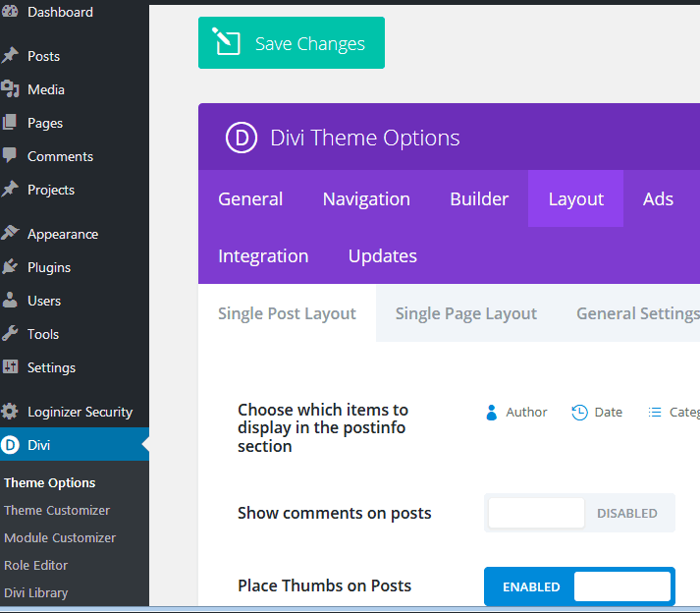Image resolution: width=700 pixels, height=613 pixels.
Task: Select the Layout tab
Action: pyautogui.click(x=576, y=198)
